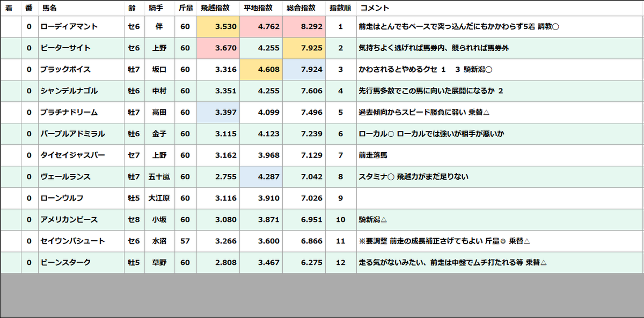
Task: Click the comment starting with 前走はとんでもペース
Action: [x=459, y=27]
